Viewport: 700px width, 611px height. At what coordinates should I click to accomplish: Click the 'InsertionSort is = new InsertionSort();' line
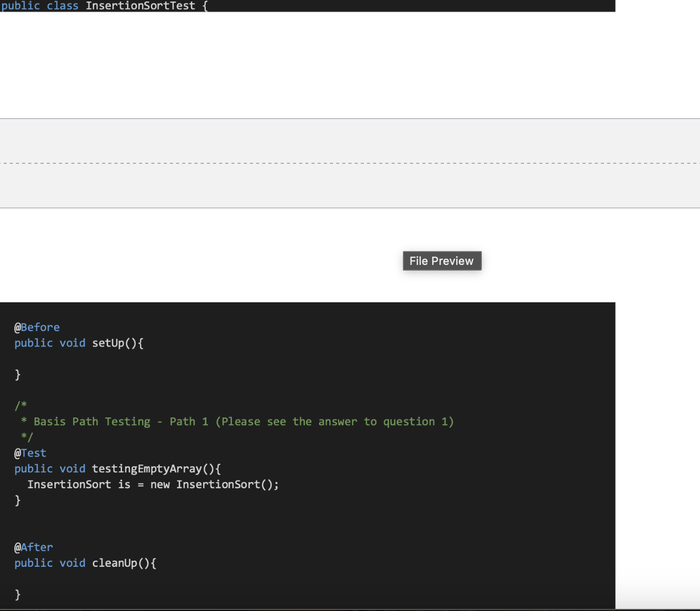[153, 485]
